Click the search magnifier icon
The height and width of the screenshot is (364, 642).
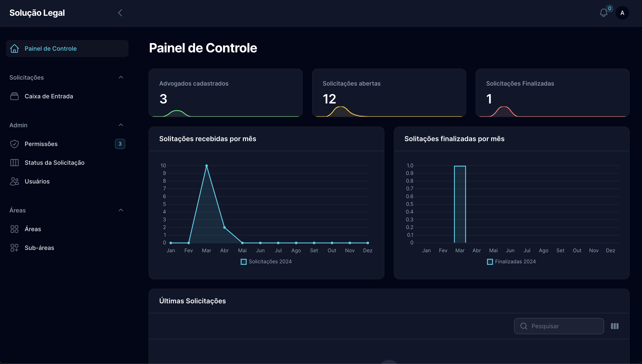point(524,326)
